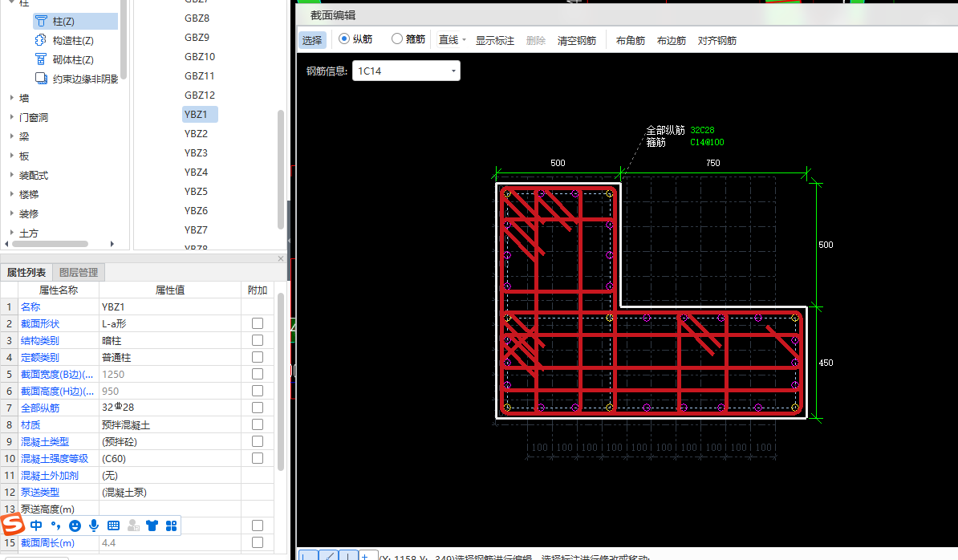Click horizontal scrollbar of the component tree
Image resolution: width=958 pixels, height=560 pixels.
[50, 244]
